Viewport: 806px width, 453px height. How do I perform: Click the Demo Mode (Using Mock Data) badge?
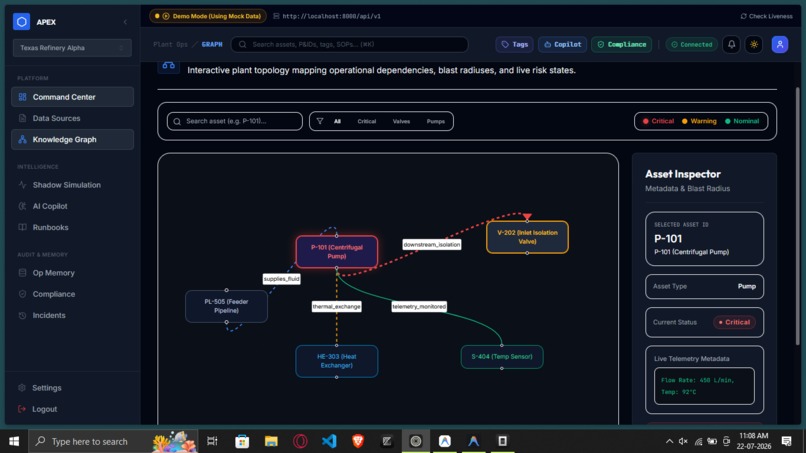pyautogui.click(x=208, y=16)
